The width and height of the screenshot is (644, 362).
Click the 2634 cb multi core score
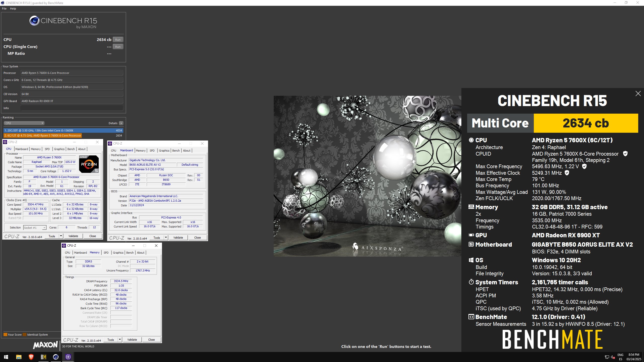coord(586,123)
